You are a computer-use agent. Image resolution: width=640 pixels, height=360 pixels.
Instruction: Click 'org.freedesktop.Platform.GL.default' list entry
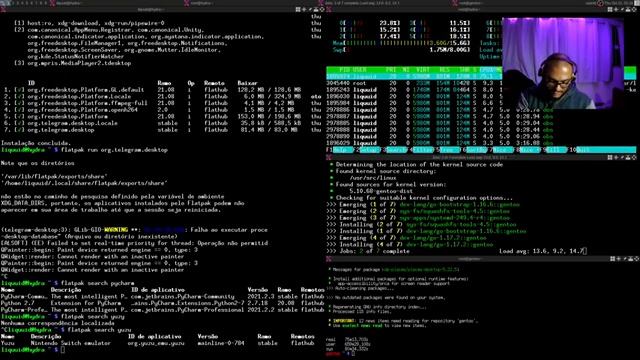coord(86,90)
